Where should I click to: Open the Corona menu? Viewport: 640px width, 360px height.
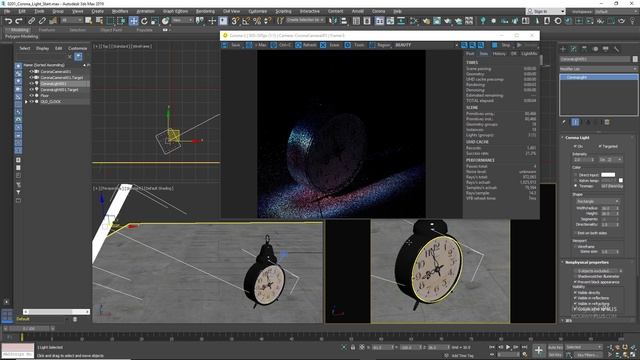pos(378,11)
